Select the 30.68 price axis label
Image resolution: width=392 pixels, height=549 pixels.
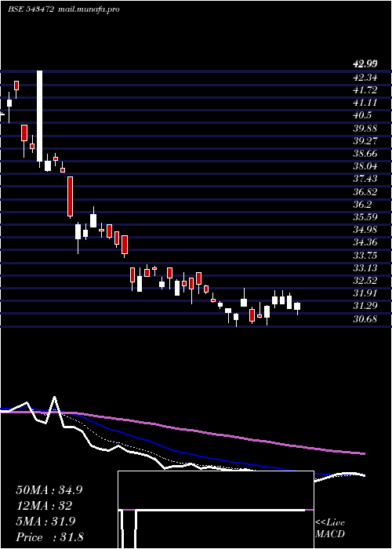(x=365, y=318)
